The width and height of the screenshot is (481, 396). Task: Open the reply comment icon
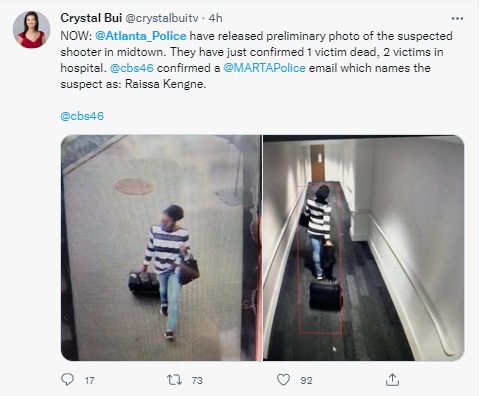(x=68, y=380)
